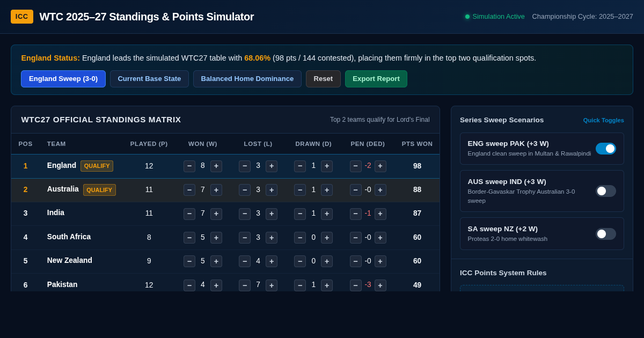Viewport: 644px width, 338px height.
Task: Click the PEN (DED) column header
Action: 368,144
